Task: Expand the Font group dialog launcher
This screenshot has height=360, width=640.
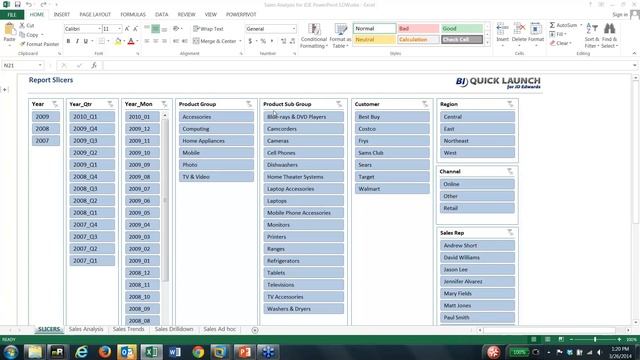Action: coord(138,54)
